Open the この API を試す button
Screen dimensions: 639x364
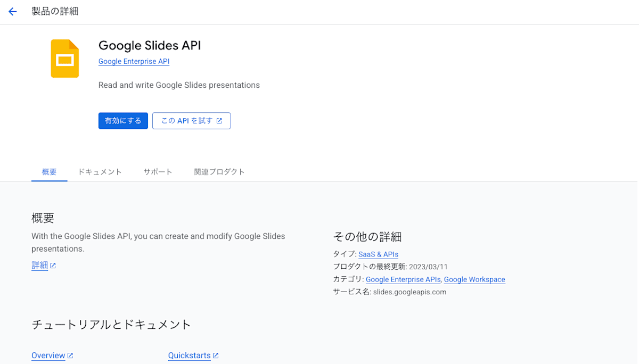[191, 121]
